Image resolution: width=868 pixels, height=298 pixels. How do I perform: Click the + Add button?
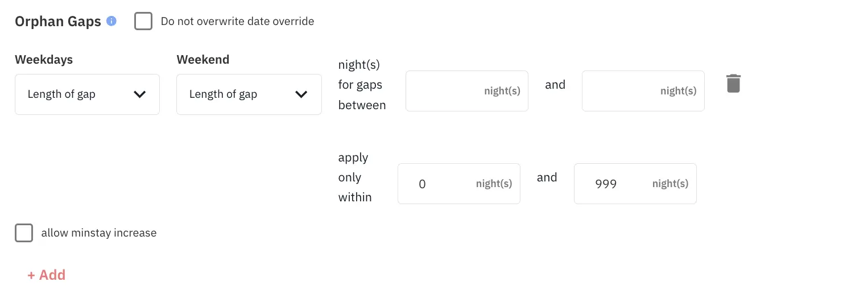(47, 275)
